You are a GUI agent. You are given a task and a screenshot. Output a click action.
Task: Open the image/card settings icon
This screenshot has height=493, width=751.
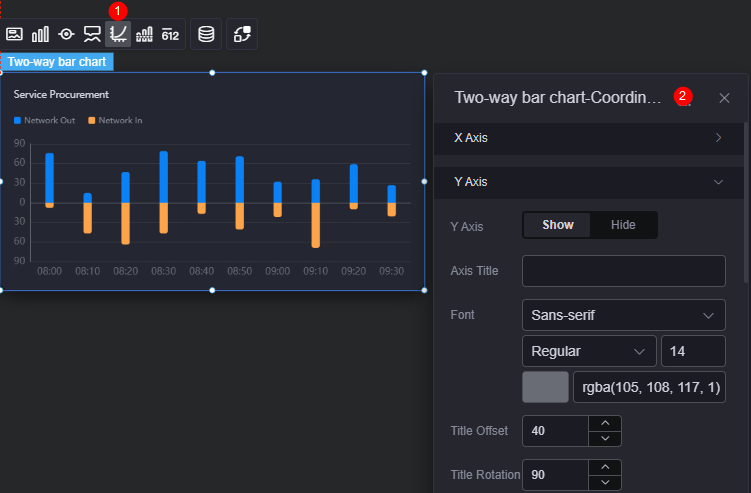pyautogui.click(x=14, y=34)
